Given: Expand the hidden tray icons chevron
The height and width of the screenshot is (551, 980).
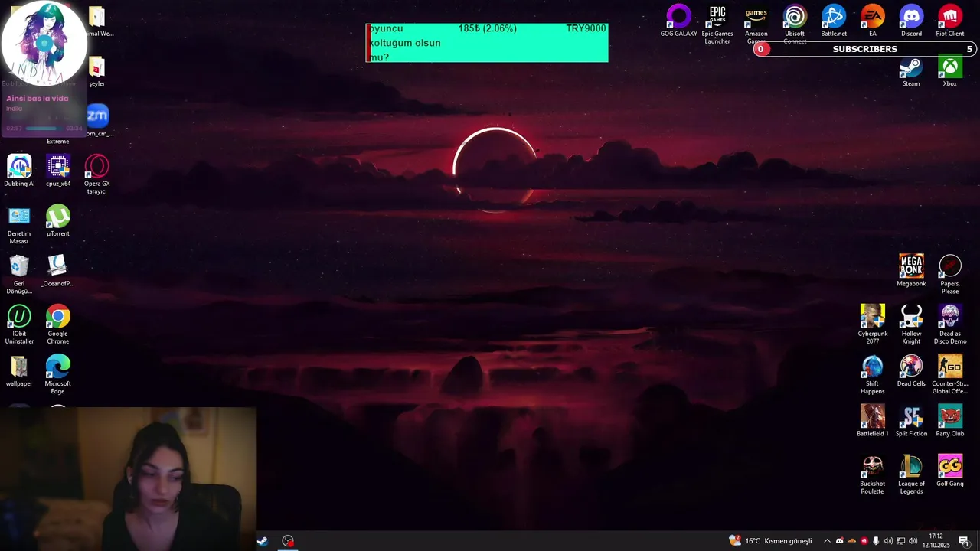Looking at the screenshot, I should [x=827, y=541].
